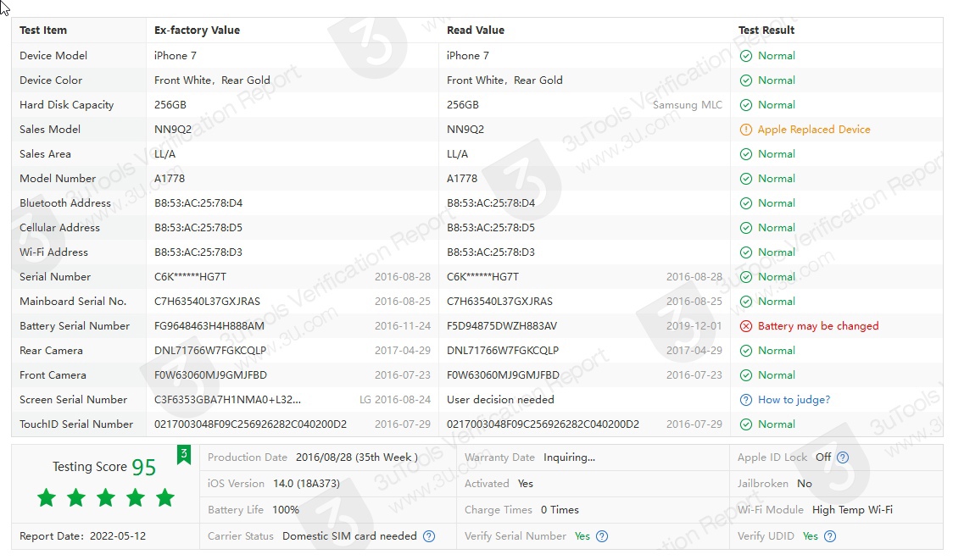The width and height of the screenshot is (953, 560).
Task: Click the green check icon in TouchID Serial Number row
Action: (x=746, y=424)
